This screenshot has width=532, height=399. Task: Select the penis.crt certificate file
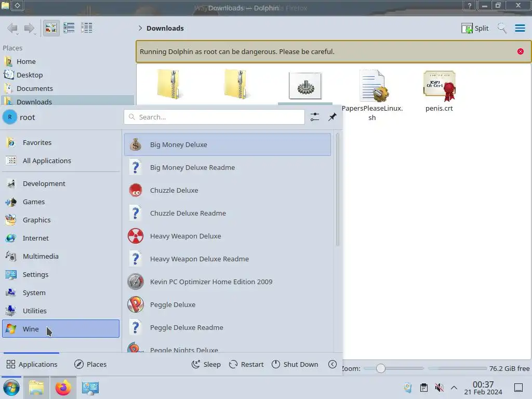click(x=440, y=91)
